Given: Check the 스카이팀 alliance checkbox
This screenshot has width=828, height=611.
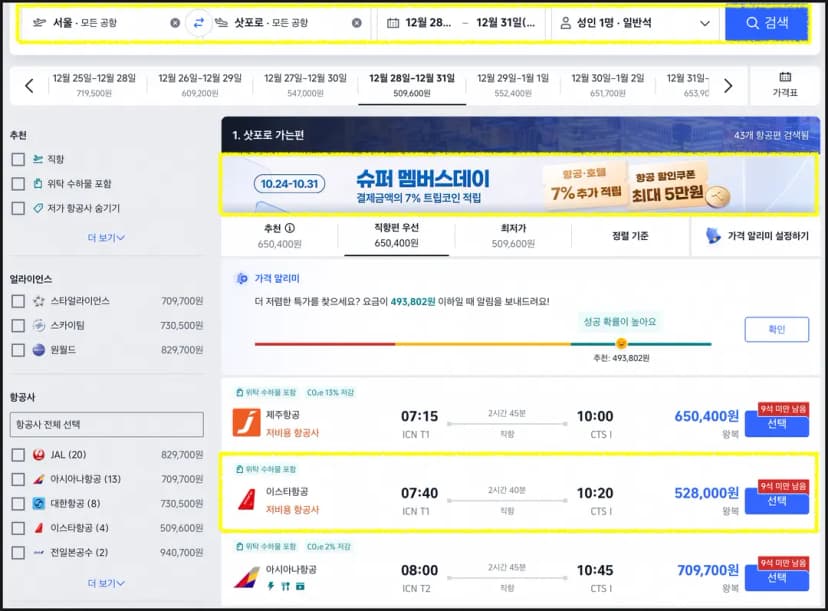Looking at the screenshot, I should tap(18, 325).
